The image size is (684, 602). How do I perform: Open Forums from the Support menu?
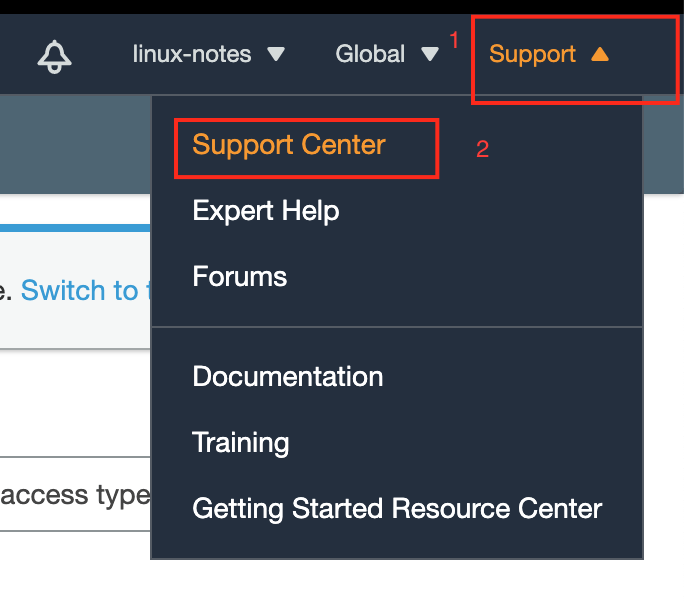(239, 277)
